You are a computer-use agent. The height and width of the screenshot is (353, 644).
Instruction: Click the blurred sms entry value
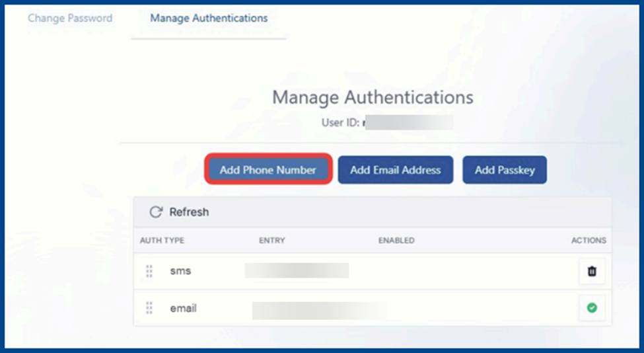point(297,270)
